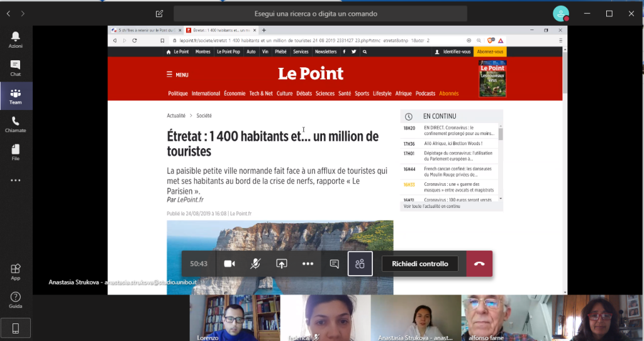Click the magazine cover thumbnail

click(x=492, y=78)
